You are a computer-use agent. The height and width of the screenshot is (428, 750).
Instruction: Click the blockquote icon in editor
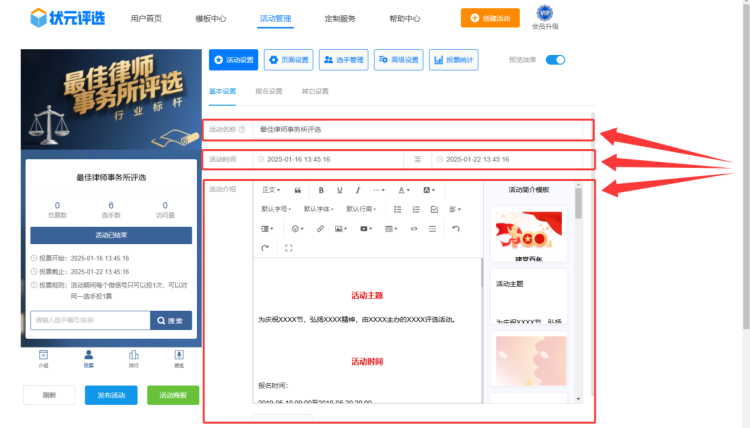297,190
